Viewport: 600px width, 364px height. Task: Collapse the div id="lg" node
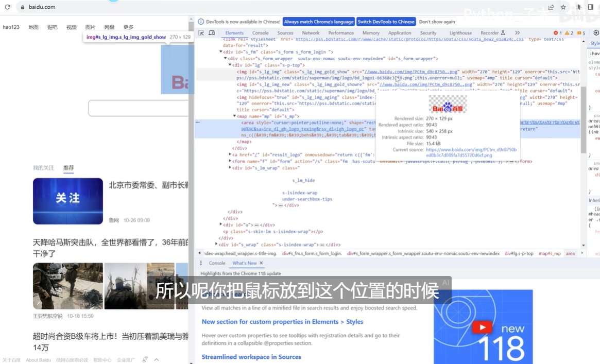[x=230, y=65]
